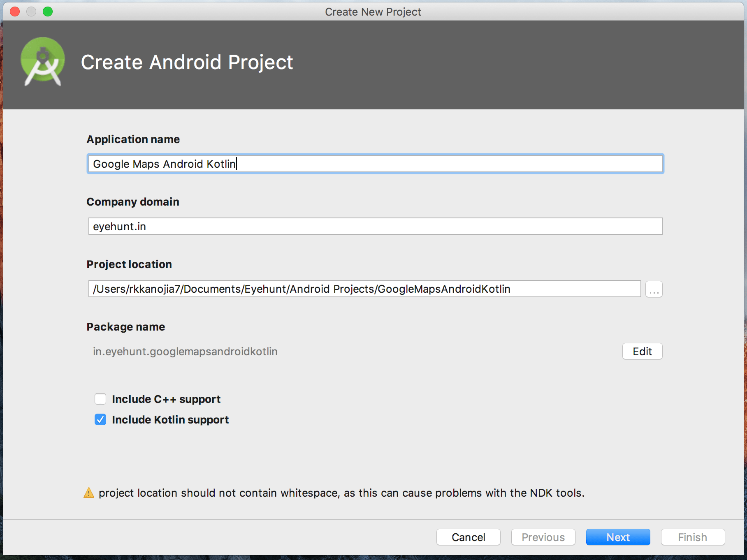The image size is (747, 560).
Task: Click the package name in.eyehunt.googlemapsandroidkotlin
Action: pos(185,351)
